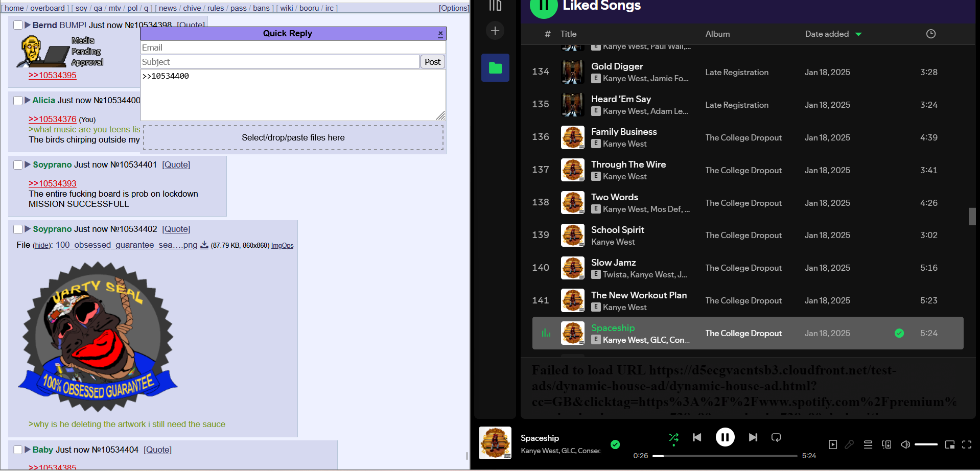Open post menu triangle for post 10534402
The width and height of the screenshot is (980, 471).
[28, 229]
